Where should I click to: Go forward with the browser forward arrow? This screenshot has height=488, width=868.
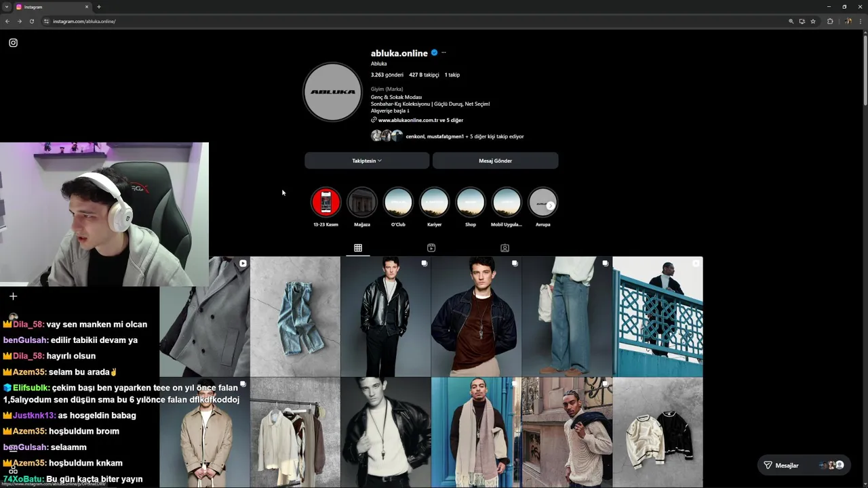(19, 21)
